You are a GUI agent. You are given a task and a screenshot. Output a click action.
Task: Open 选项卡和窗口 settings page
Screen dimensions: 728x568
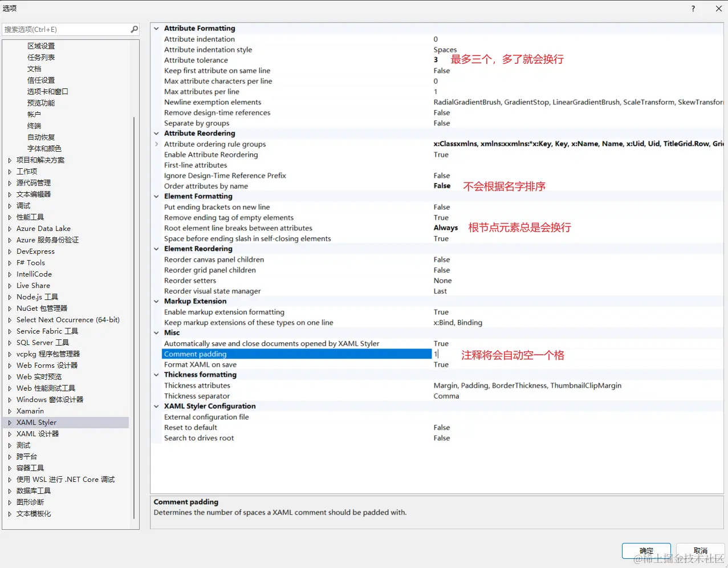47,92
